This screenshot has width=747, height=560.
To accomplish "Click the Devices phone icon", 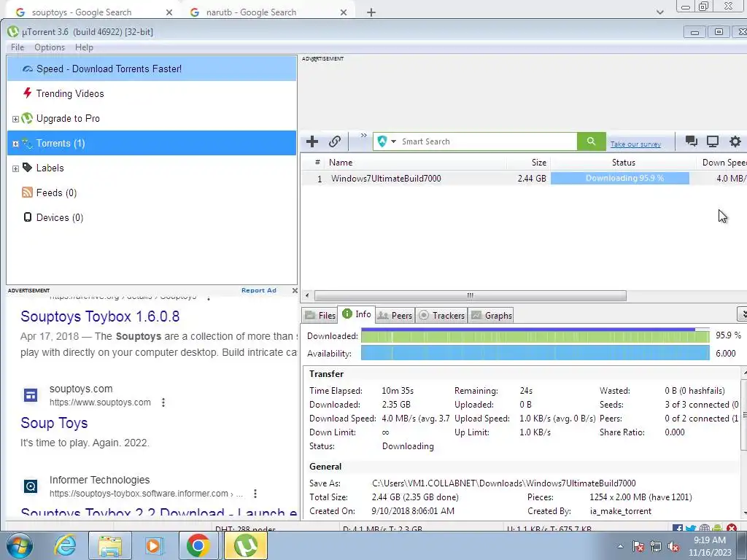I will tap(27, 217).
